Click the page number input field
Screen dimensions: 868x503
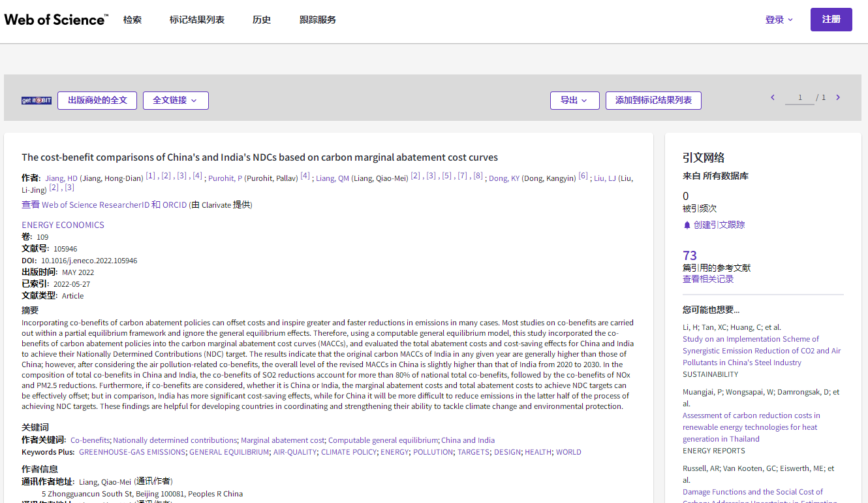[799, 98]
